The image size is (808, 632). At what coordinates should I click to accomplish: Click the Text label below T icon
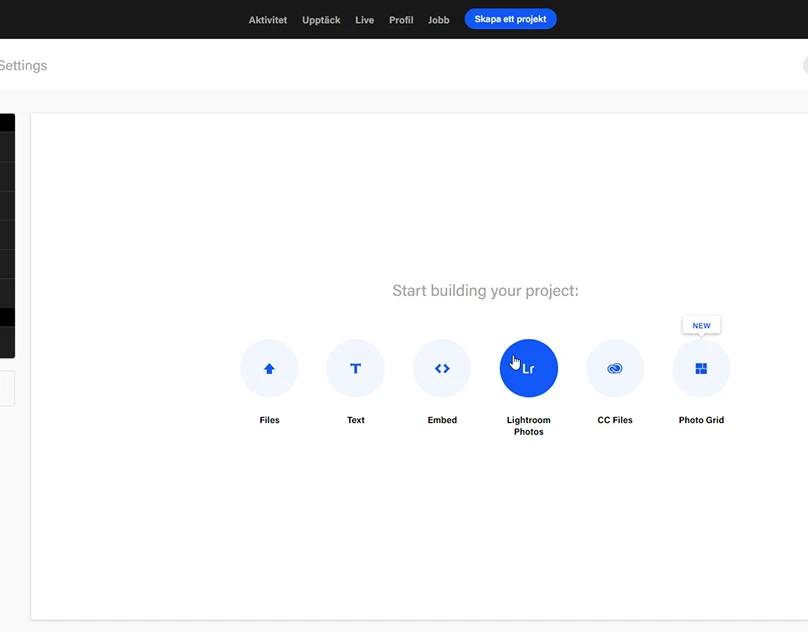[355, 420]
